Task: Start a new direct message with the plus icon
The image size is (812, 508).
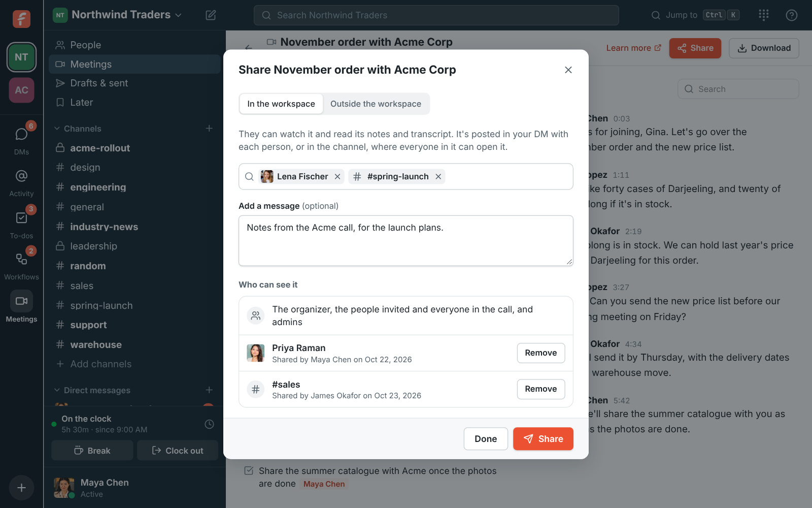Action: tap(209, 390)
